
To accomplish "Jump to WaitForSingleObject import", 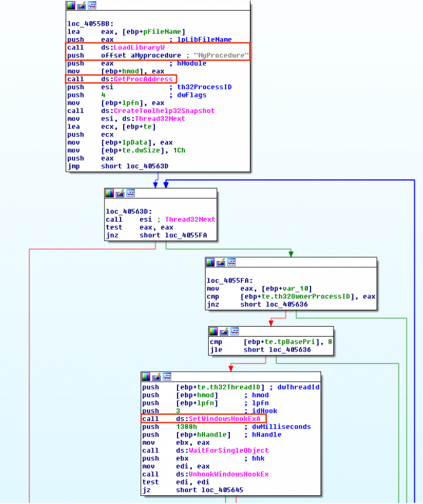I will pos(229,450).
